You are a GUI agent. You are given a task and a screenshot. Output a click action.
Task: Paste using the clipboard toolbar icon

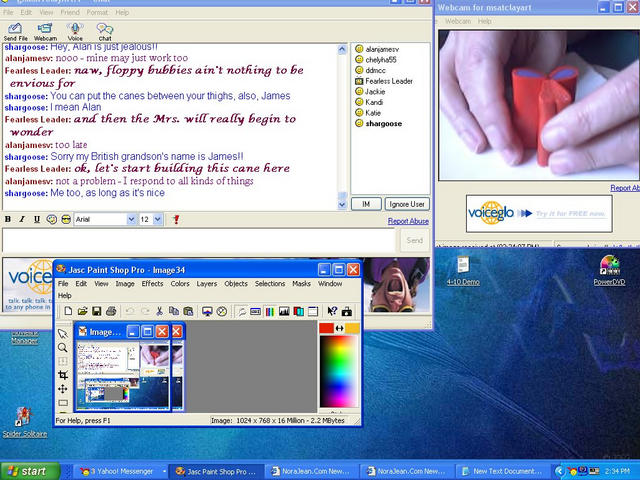tap(188, 311)
